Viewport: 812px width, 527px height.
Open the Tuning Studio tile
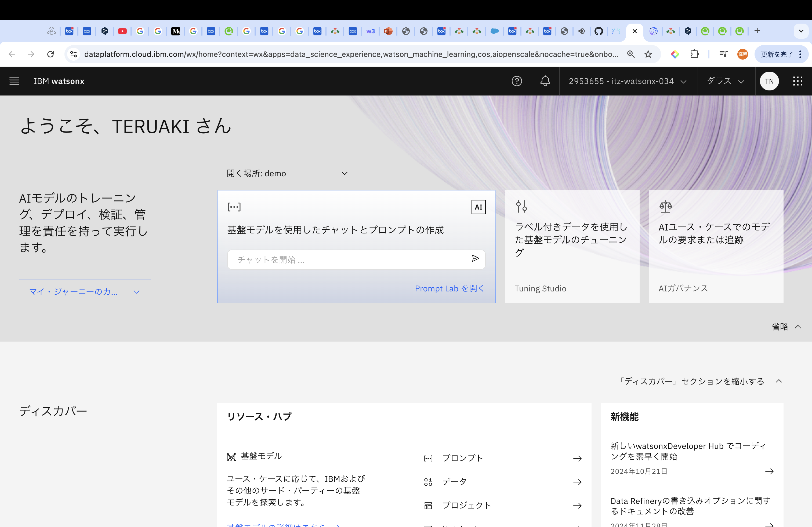pyautogui.click(x=572, y=246)
